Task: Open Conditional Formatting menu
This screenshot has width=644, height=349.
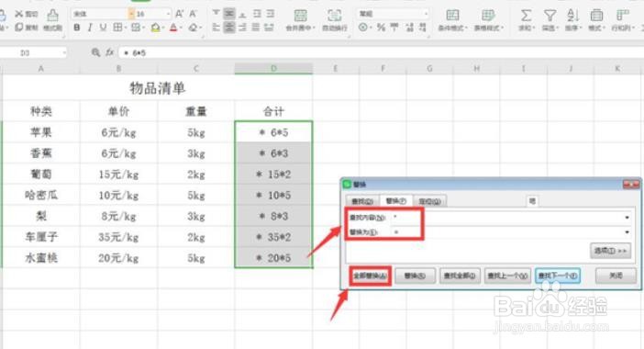Action: pyautogui.click(x=452, y=20)
